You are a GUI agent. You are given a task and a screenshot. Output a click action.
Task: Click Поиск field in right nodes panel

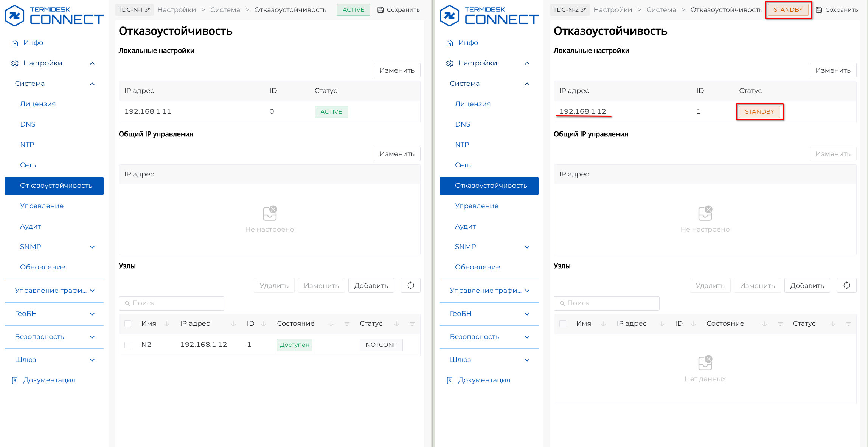[x=606, y=303]
